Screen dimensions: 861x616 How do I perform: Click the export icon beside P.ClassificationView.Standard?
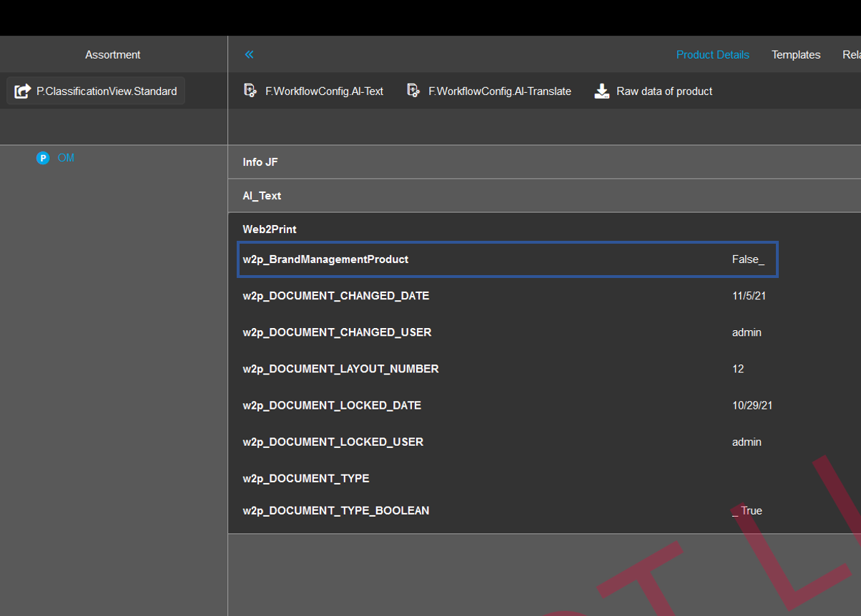(x=23, y=91)
